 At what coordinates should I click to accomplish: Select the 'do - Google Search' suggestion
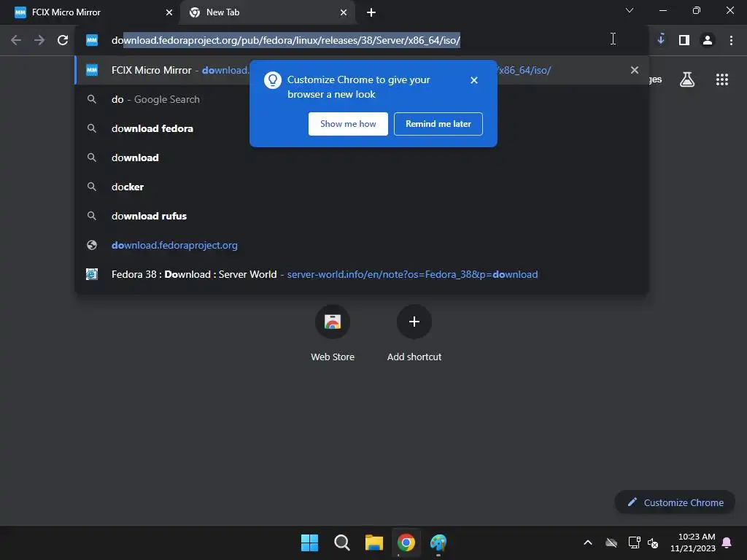click(361, 99)
